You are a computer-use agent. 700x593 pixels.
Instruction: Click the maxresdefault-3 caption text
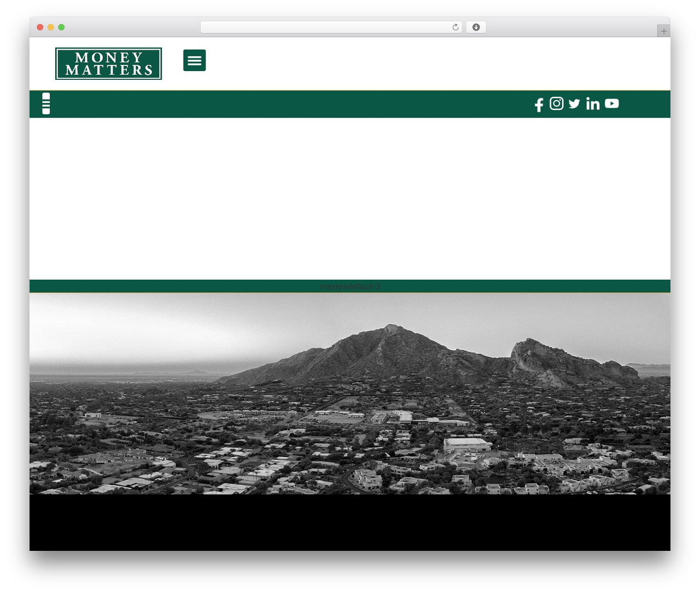click(350, 287)
